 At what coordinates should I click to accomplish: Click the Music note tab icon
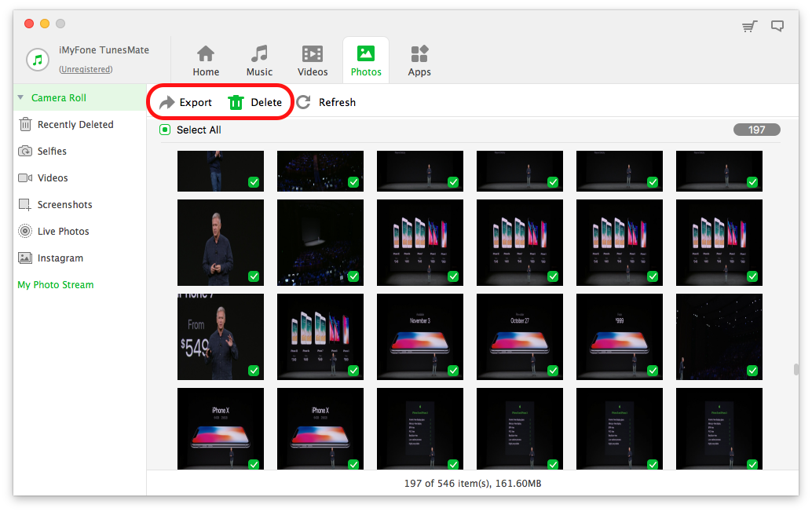point(259,53)
